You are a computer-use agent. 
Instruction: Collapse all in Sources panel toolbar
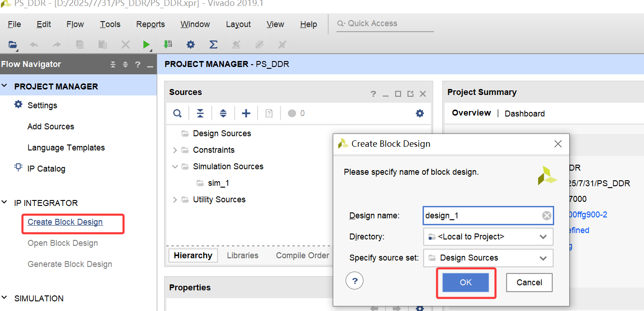pyautogui.click(x=200, y=113)
